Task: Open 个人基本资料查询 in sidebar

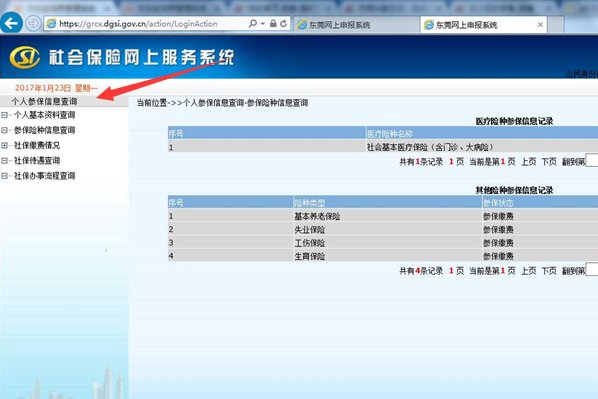Action: coord(44,115)
